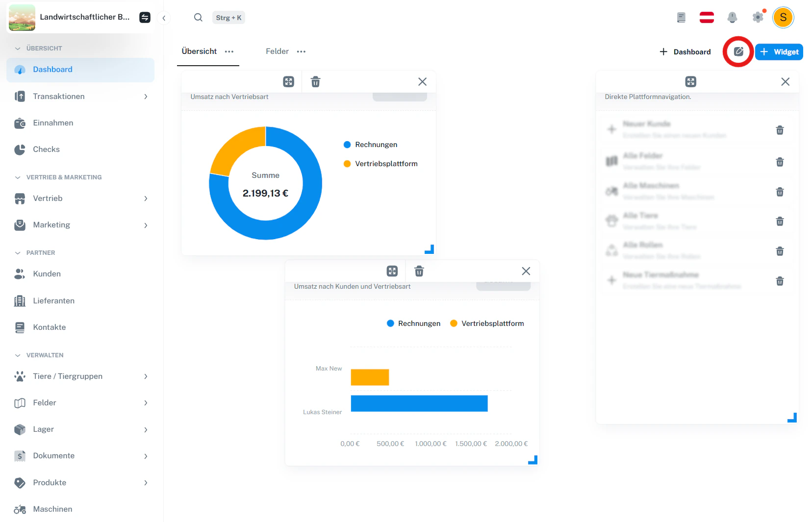Screen dimensions: 812x522
Task: Click resize handle of Plattformnavigation widget
Action: tap(792, 418)
